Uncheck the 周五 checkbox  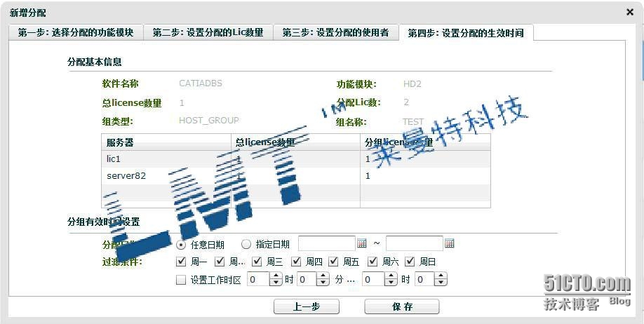[334, 262]
